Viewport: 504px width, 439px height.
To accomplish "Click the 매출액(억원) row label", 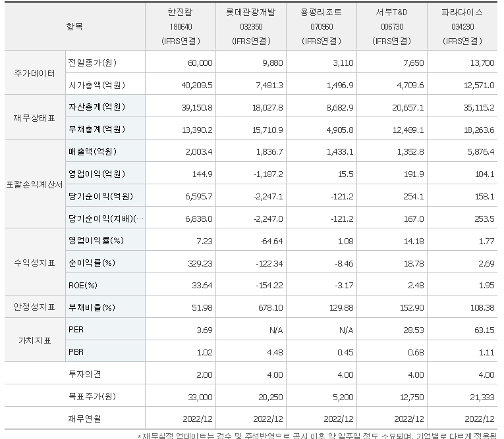I will 92,151.
